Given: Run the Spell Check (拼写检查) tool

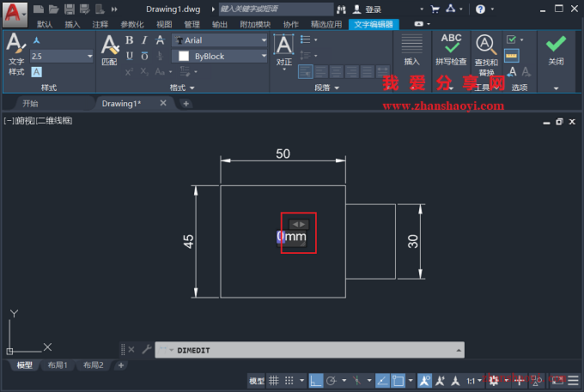Looking at the screenshot, I should 451,49.
